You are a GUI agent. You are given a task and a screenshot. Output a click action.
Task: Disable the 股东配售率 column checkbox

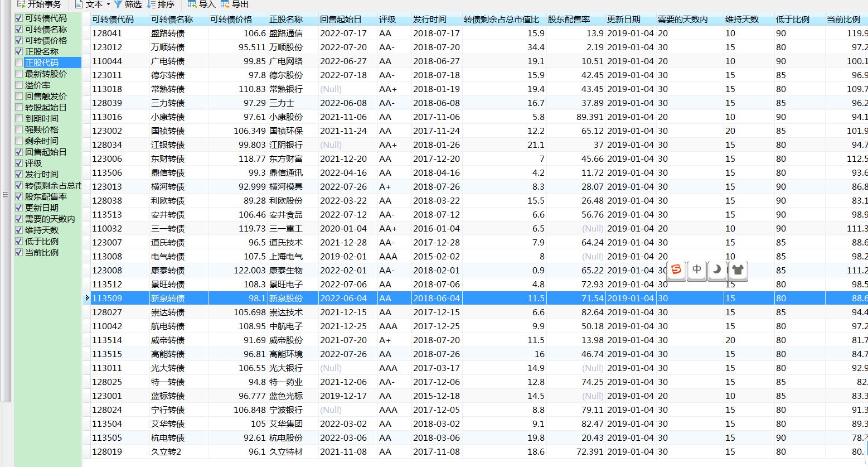point(20,196)
